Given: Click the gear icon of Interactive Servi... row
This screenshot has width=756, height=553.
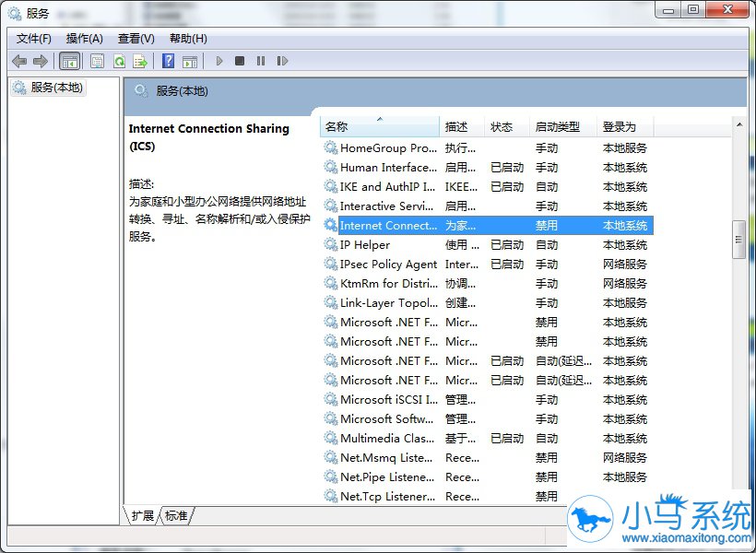Looking at the screenshot, I should pyautogui.click(x=331, y=206).
